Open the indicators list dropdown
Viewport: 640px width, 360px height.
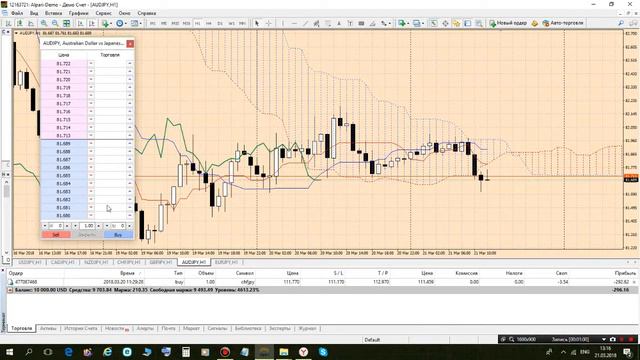tap(107, 23)
